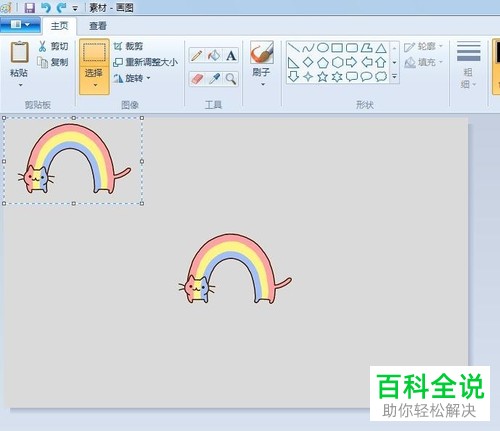Select the four-point star shape
Screen dimensions: 500x431
click(308, 77)
